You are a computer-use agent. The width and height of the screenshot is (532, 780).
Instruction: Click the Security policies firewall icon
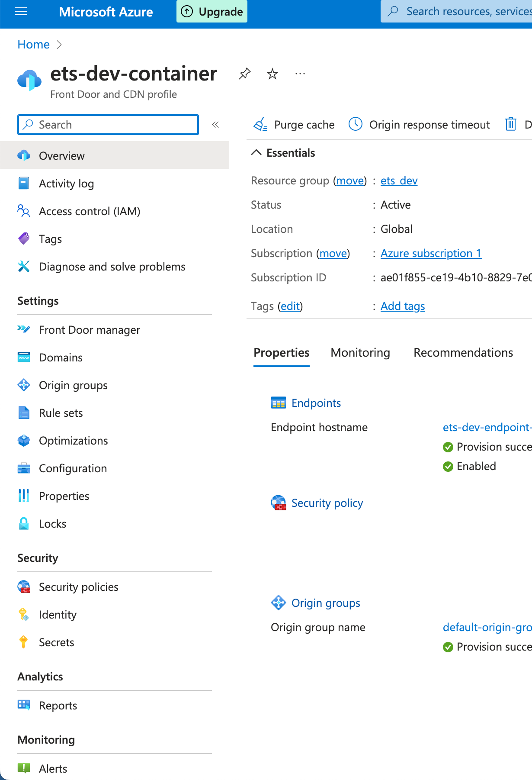[24, 587]
